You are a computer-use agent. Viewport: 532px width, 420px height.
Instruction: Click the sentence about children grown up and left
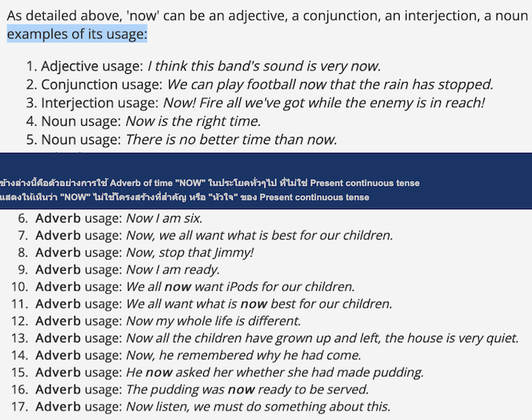(x=322, y=338)
